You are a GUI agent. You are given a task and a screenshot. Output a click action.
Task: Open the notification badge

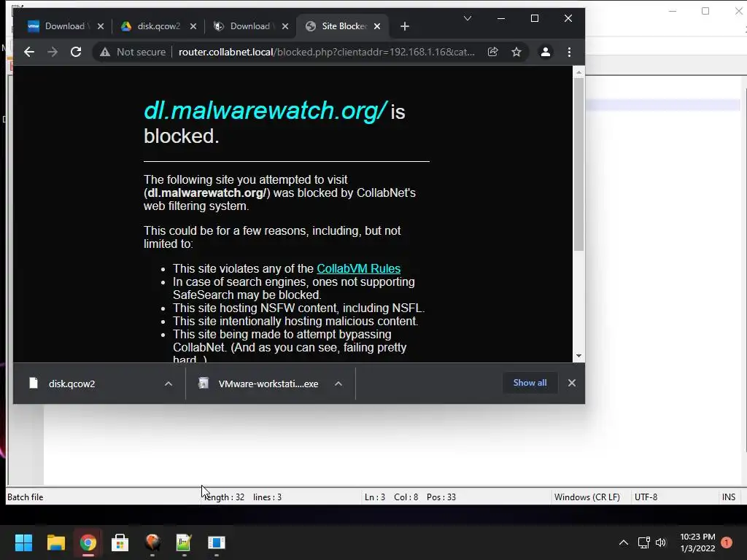pyautogui.click(x=727, y=542)
